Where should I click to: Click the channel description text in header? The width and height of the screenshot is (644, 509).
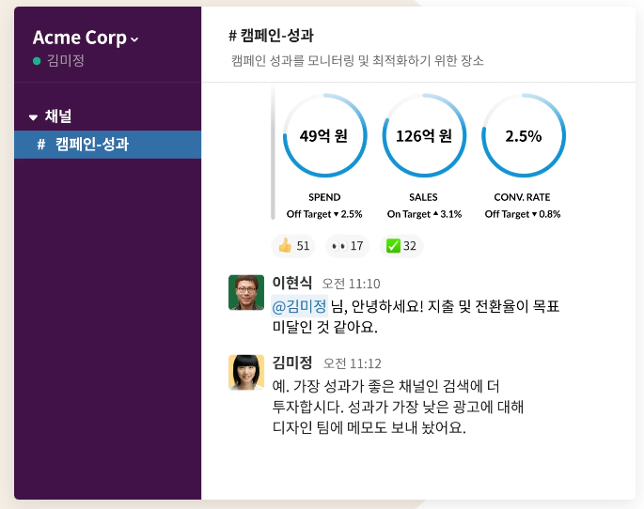click(357, 61)
